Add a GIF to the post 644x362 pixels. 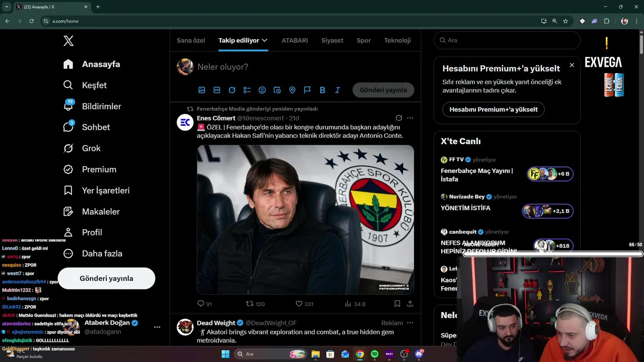coord(217,90)
